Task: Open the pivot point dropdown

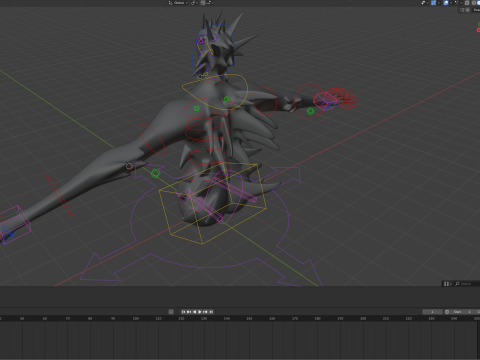Action: pyautogui.click(x=194, y=3)
